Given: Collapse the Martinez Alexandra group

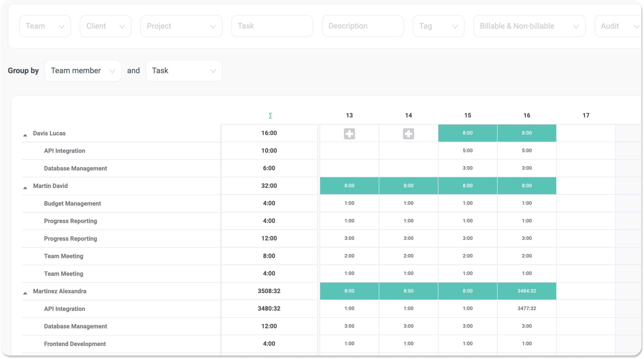Looking at the screenshot, I should click(25, 293).
